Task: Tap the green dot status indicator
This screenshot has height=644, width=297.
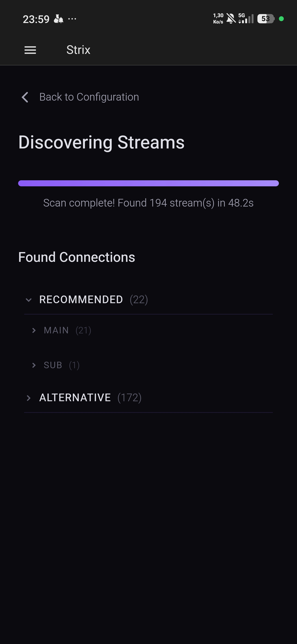Action: click(x=281, y=19)
